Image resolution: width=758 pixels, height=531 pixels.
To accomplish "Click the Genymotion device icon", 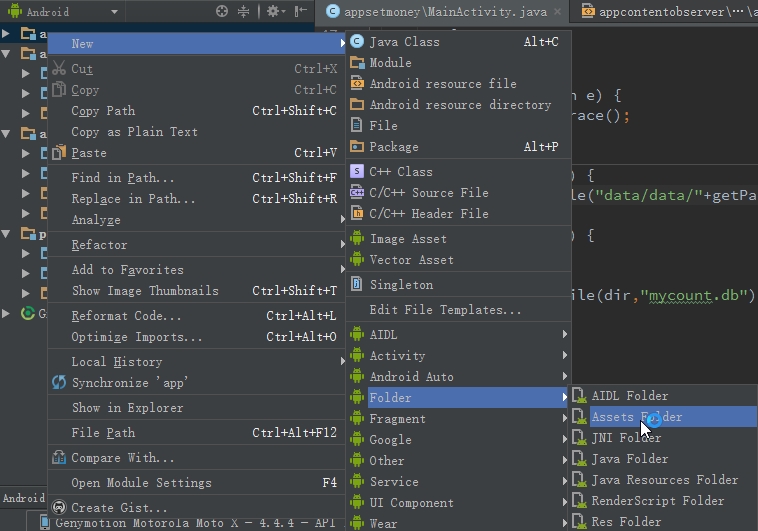I will coord(44,523).
